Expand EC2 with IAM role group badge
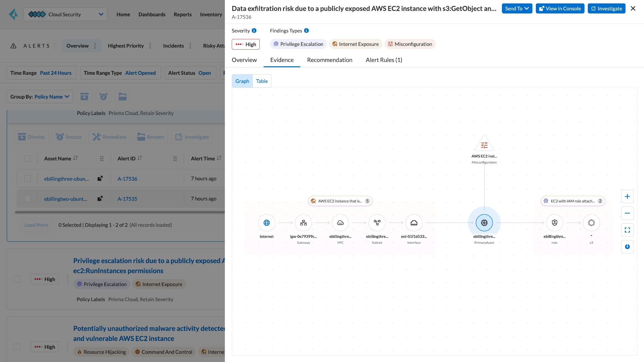 [573, 201]
